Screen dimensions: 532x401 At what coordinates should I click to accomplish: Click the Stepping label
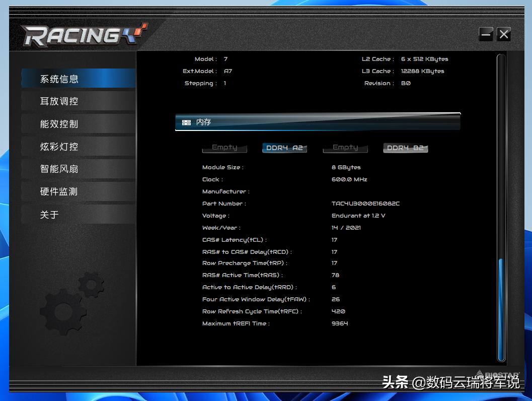(200, 83)
